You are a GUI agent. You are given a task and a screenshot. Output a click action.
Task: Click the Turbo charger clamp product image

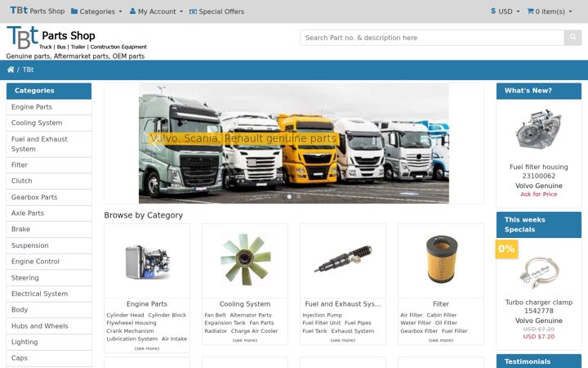click(539, 272)
